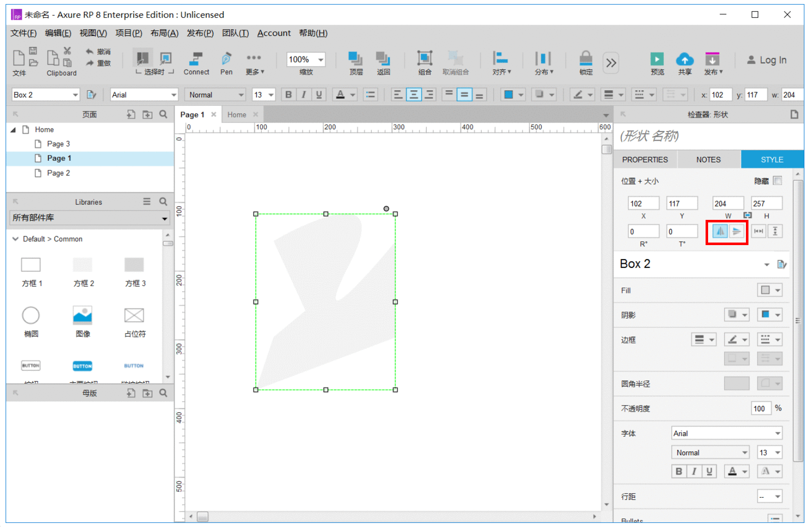This screenshot has height=529, width=812.
Task: Toggle the aspect ratio lock between W and H
Action: 747,215
